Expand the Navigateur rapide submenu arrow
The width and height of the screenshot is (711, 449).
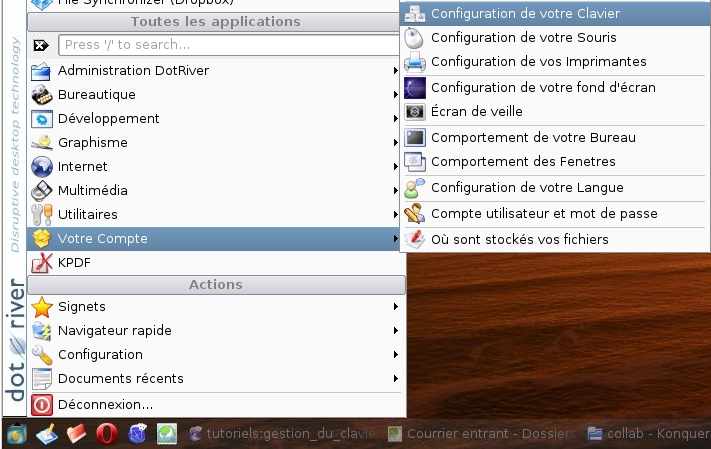396,331
